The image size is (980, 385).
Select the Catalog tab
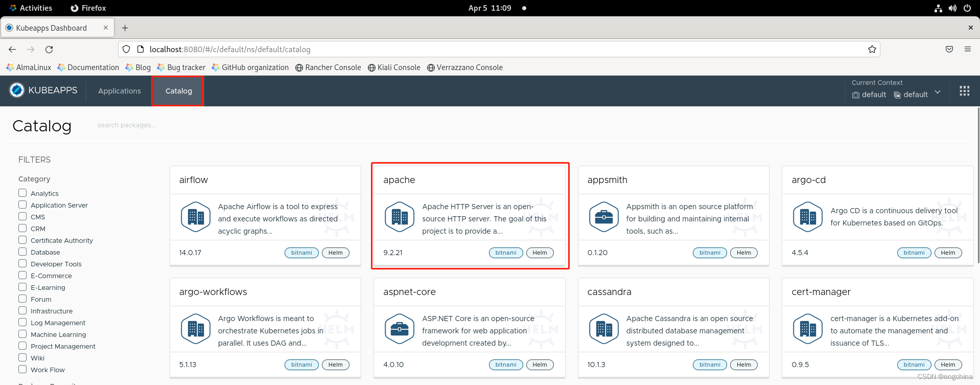[x=178, y=91]
